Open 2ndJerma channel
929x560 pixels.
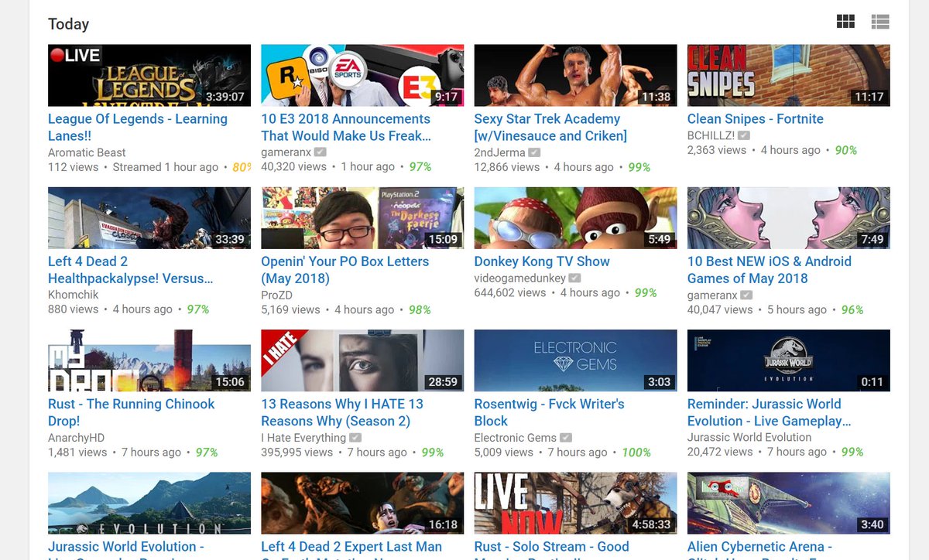click(x=499, y=152)
